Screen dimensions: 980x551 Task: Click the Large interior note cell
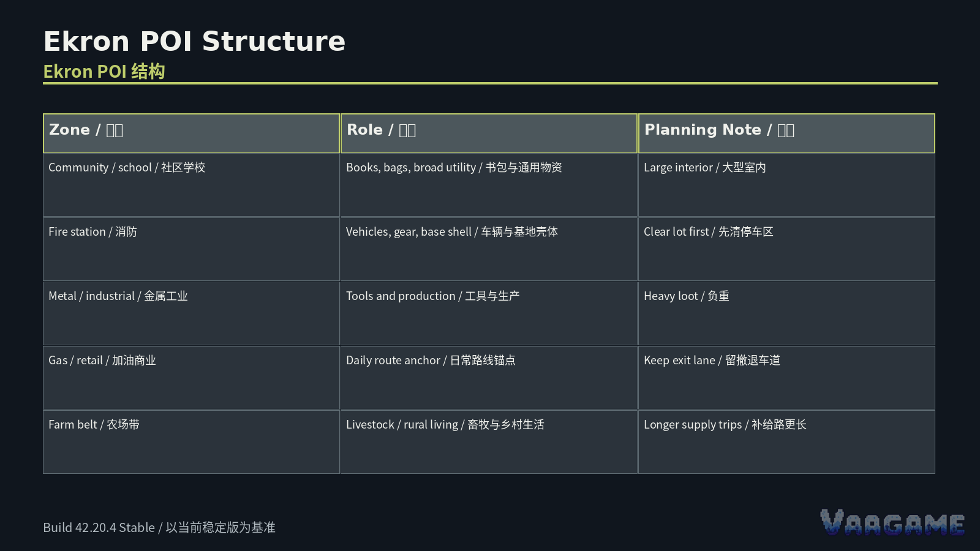(786, 185)
